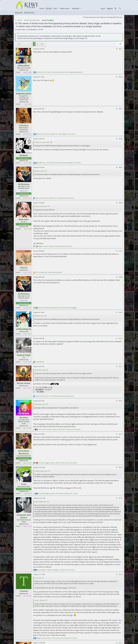Click share icon on post #168

click(117, 277)
